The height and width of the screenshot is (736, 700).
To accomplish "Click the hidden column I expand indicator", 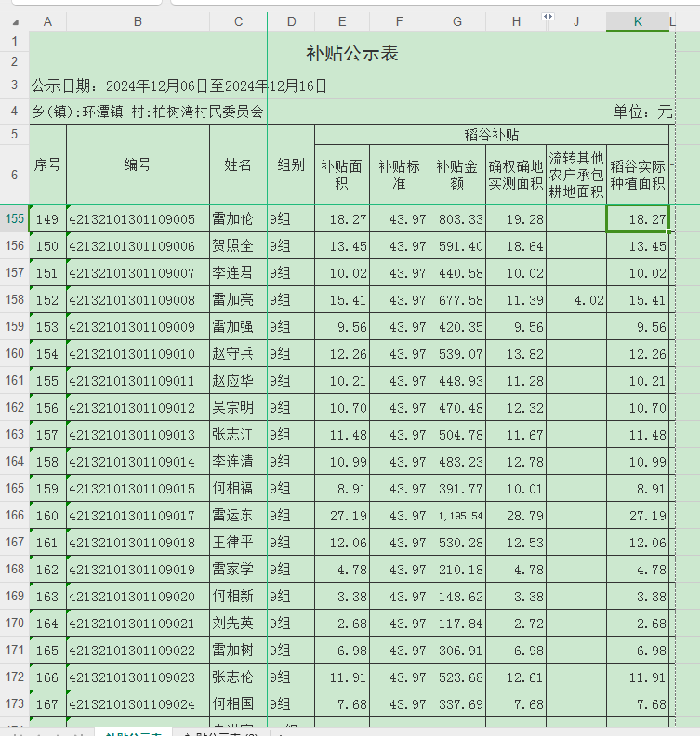I will pos(548,17).
